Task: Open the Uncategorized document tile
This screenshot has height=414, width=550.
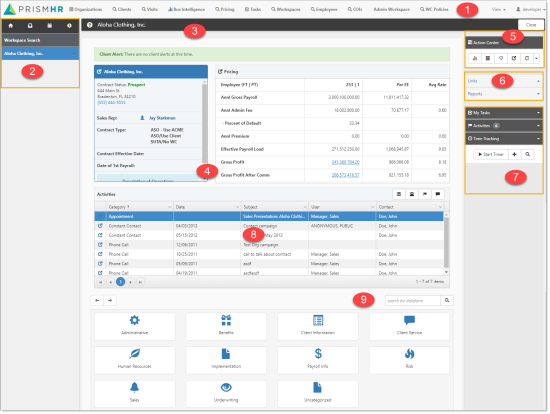Action: [x=318, y=393]
